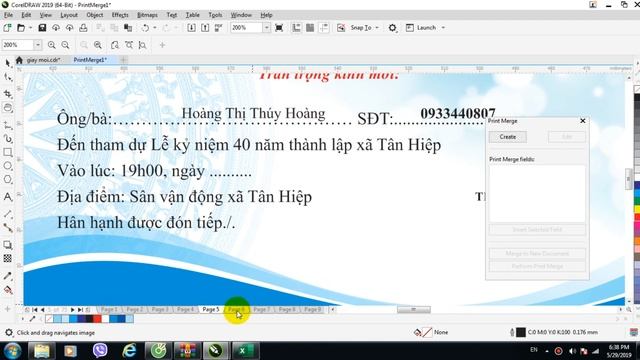Switch to Page 5 tab
640x360 pixels.
pos(211,309)
